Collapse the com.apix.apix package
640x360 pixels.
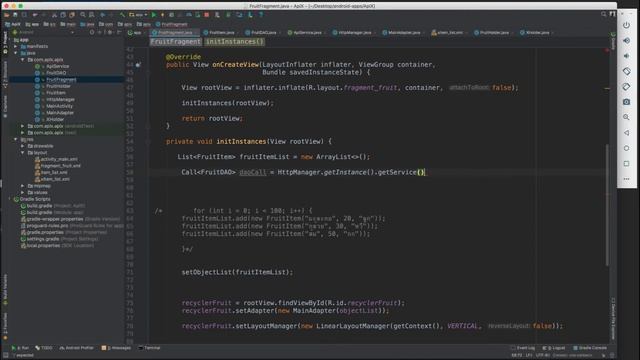pos(23,60)
